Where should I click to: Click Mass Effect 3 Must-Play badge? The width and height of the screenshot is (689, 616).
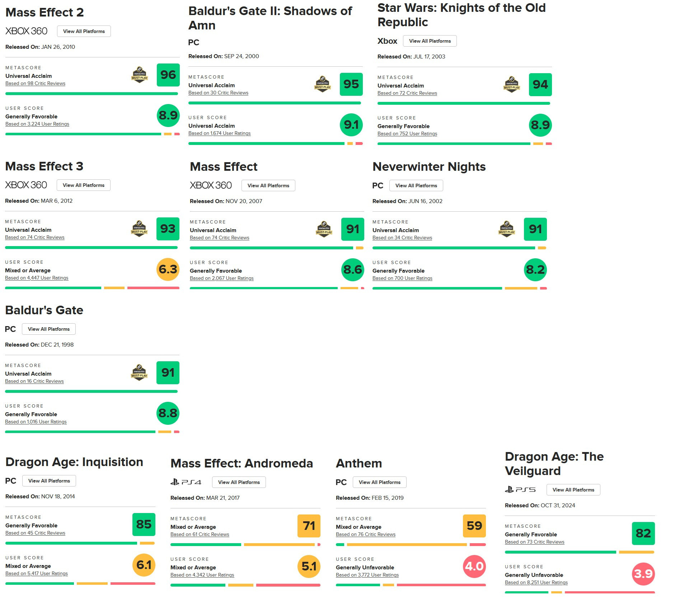pyautogui.click(x=139, y=229)
